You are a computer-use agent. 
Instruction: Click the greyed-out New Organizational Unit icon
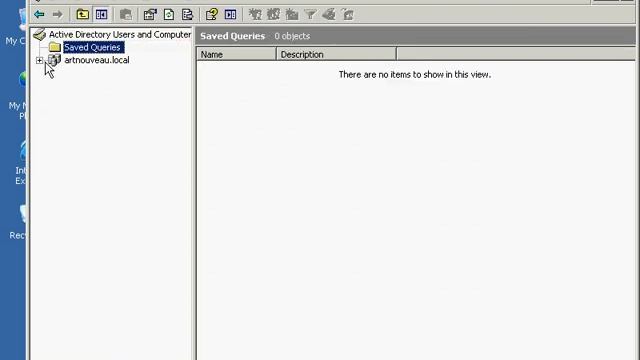point(292,15)
